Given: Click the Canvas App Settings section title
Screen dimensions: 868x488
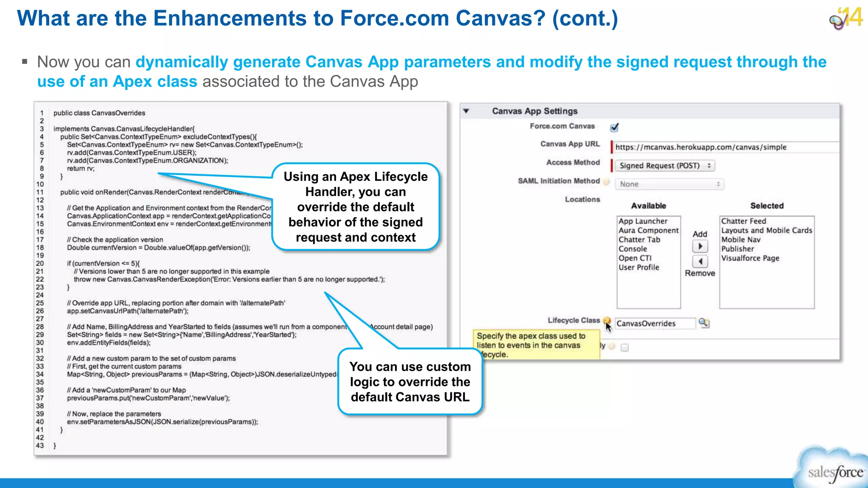Looking at the screenshot, I should [x=535, y=111].
